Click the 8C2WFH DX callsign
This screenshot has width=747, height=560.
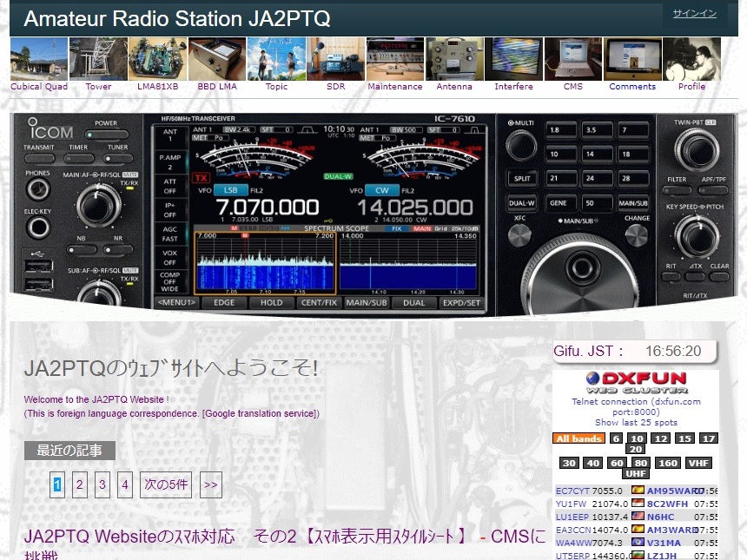coord(667,504)
